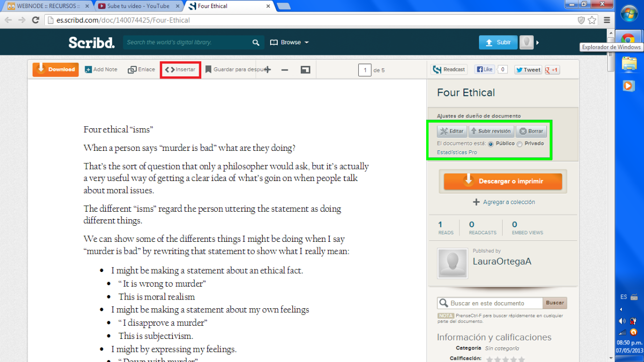644x362 pixels.
Task: Set document to Público
Action: (x=491, y=144)
